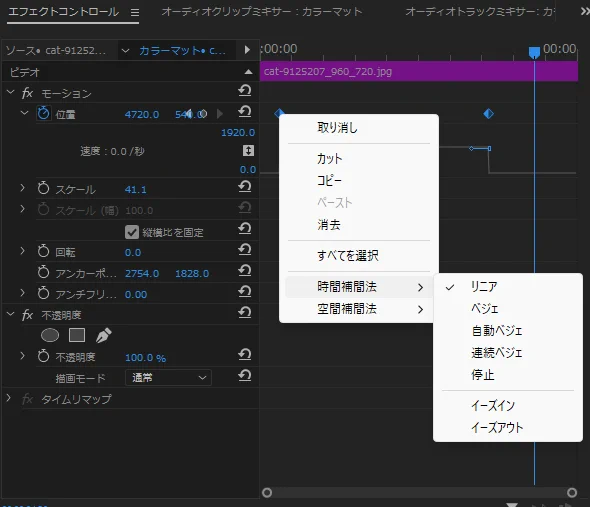Expand the Scale (スケール) property
Viewport: 590px width, 507px height.
(x=22, y=187)
